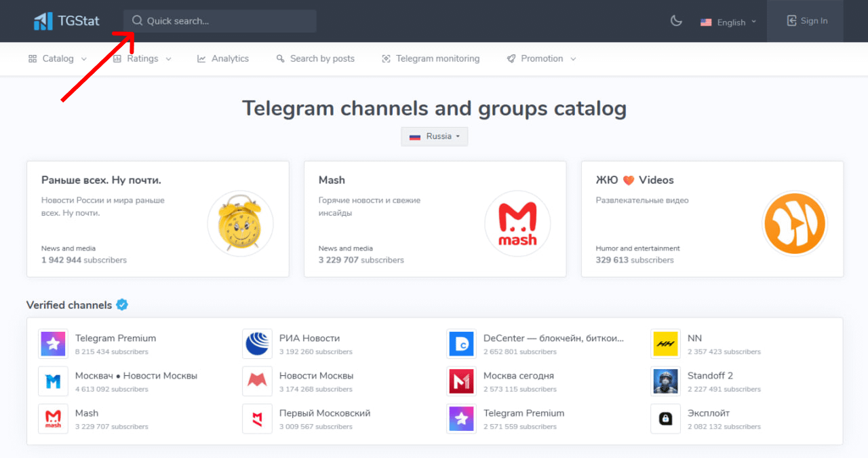868x458 pixels.
Task: Click the DeCenter channel icon
Action: pos(461,344)
